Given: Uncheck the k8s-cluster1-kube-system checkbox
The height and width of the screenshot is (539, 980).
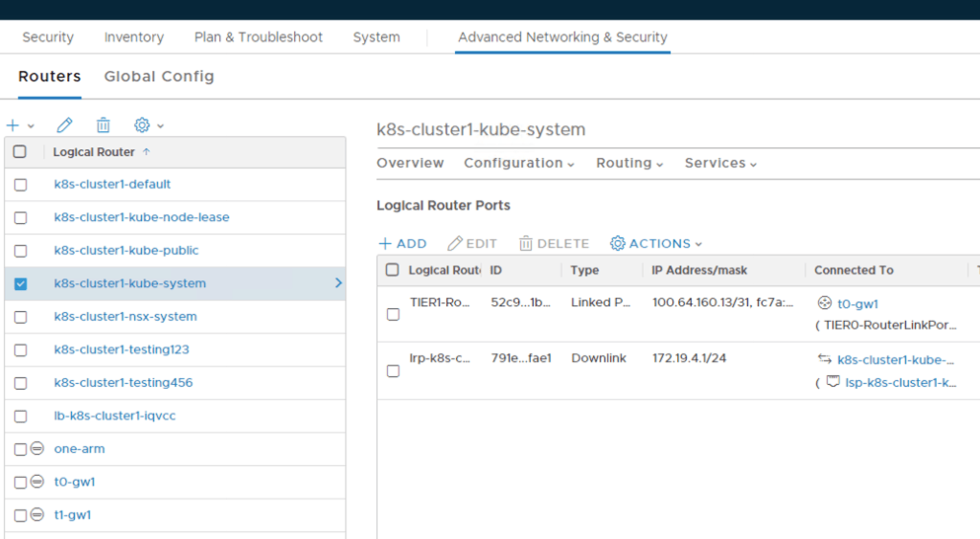Looking at the screenshot, I should pyautogui.click(x=20, y=283).
